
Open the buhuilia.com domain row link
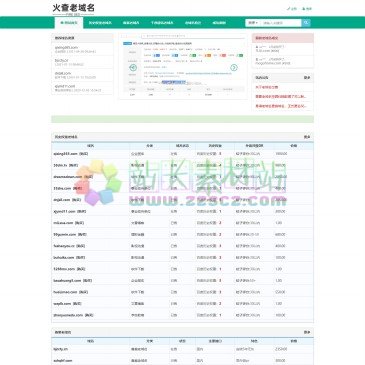pos(64,257)
